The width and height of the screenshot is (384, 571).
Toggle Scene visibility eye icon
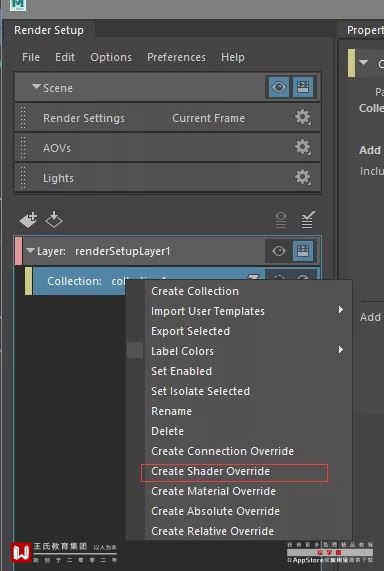(x=279, y=87)
